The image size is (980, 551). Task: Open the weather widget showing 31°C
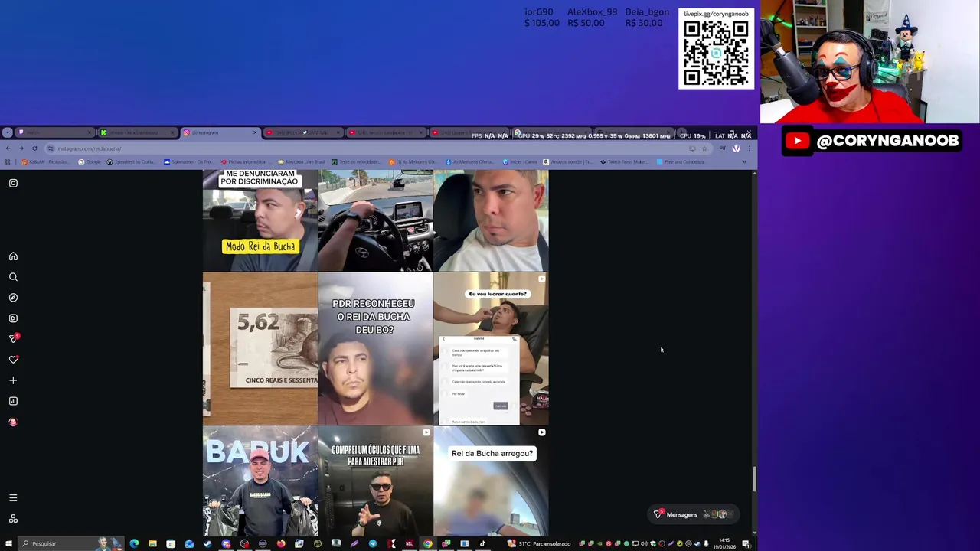[x=540, y=543]
